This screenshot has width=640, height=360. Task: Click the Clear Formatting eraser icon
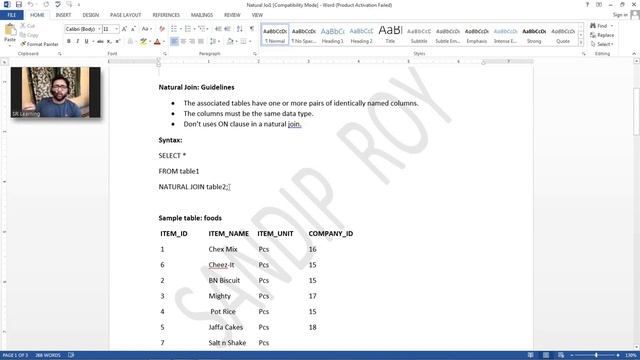coord(162,29)
